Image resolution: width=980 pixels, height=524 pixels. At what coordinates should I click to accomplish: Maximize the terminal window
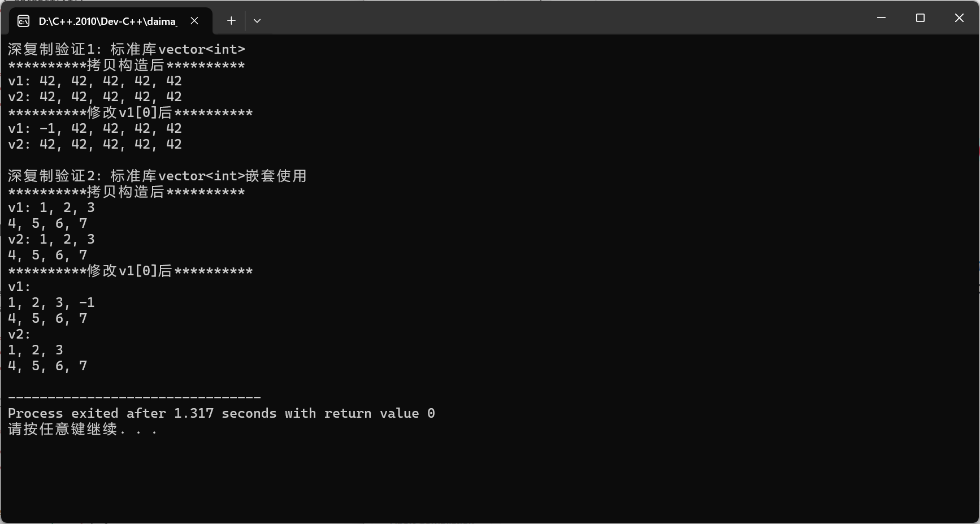(x=920, y=18)
